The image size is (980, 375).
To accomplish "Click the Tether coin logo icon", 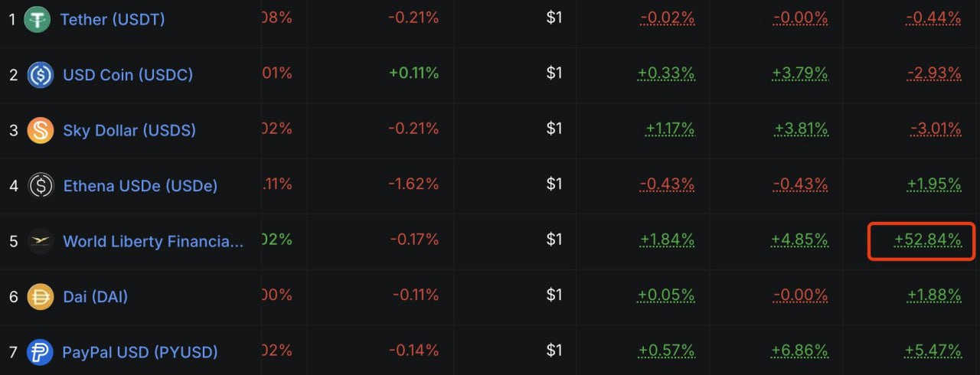I will pyautogui.click(x=37, y=19).
